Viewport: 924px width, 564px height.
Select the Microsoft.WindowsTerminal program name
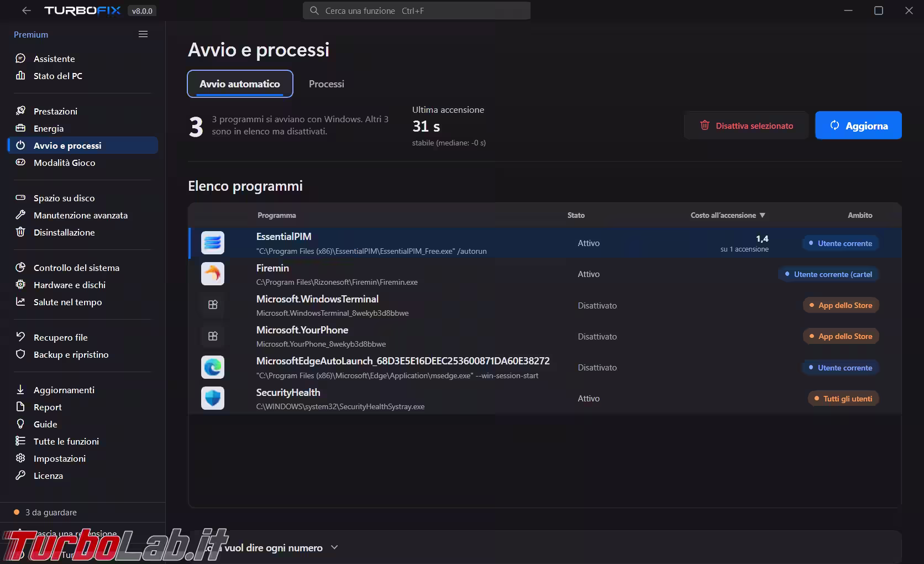[x=318, y=299]
